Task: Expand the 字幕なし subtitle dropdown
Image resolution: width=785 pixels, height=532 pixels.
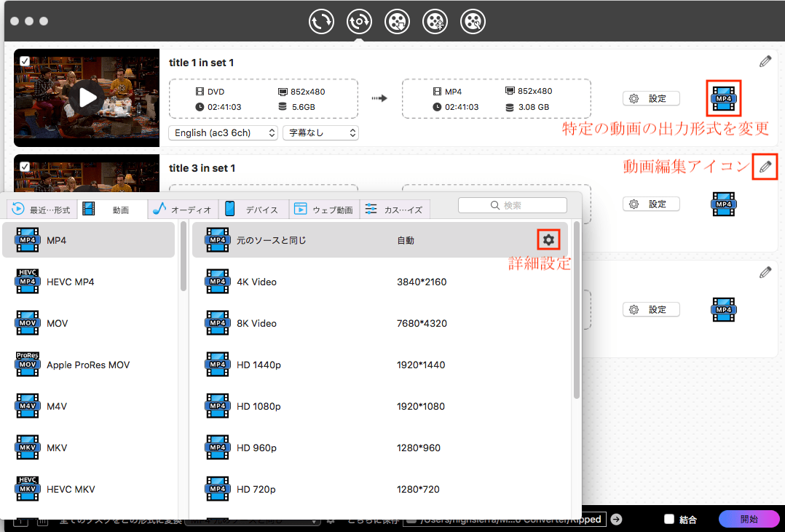Action: click(x=320, y=133)
